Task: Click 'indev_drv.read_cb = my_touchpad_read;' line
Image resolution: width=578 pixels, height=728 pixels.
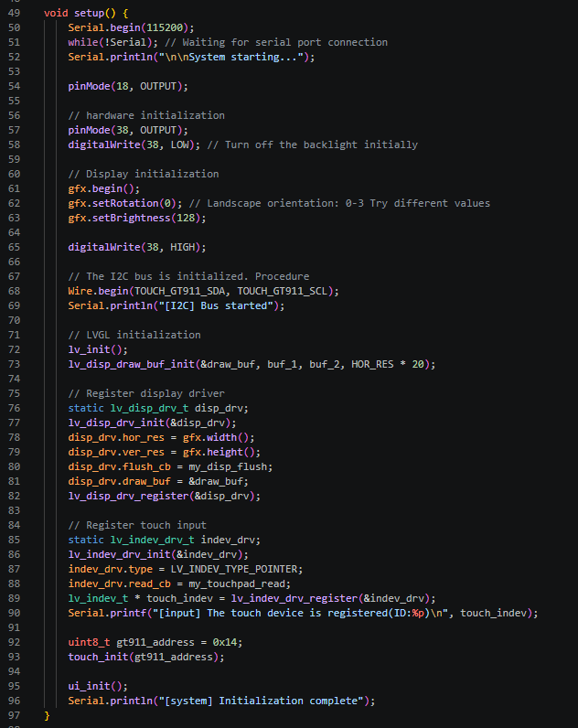Action: (x=179, y=583)
